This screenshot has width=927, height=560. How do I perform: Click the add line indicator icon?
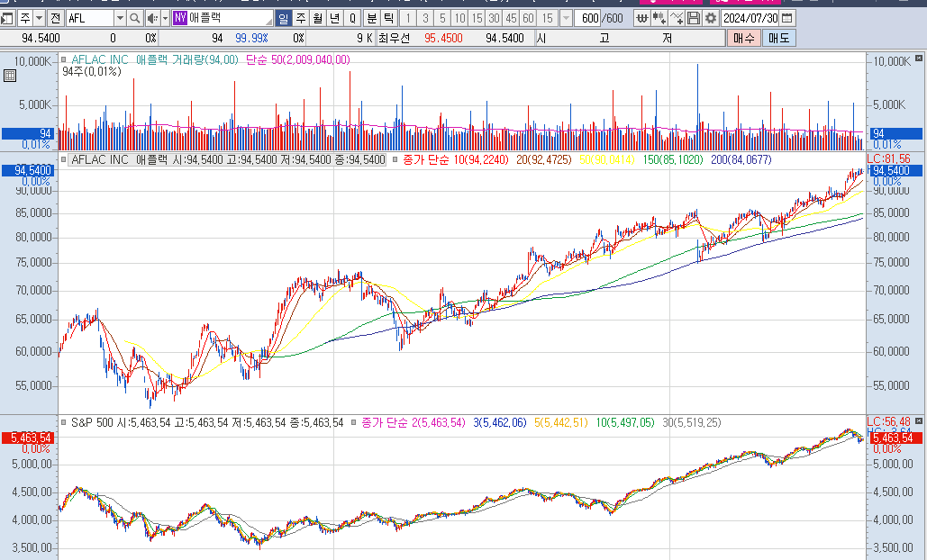click(677, 18)
